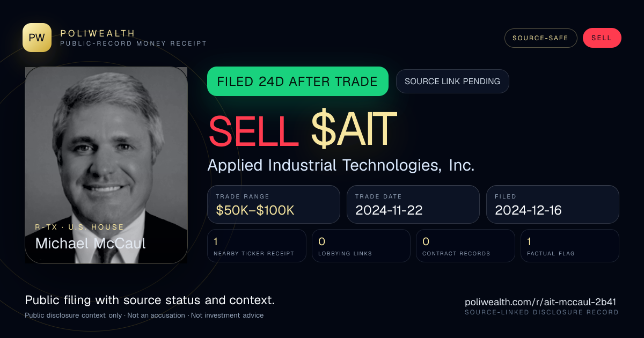Open the SOURCE LINK PENDING tag
This screenshot has height=338, width=644.
tap(452, 82)
